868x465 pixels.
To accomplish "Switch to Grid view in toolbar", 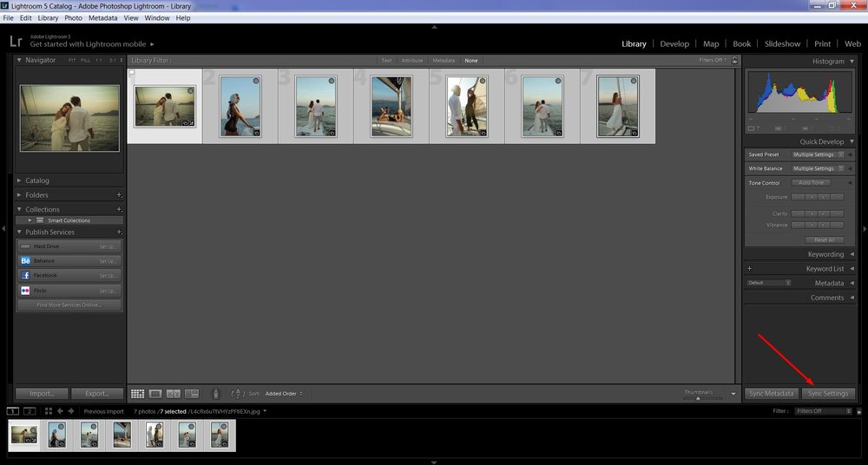I will tap(137, 394).
